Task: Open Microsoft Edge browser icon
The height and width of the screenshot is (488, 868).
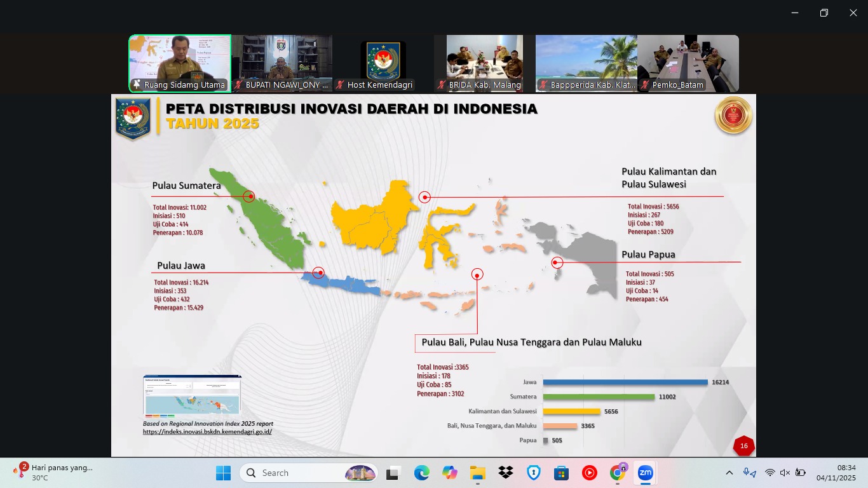Action: coord(421,473)
